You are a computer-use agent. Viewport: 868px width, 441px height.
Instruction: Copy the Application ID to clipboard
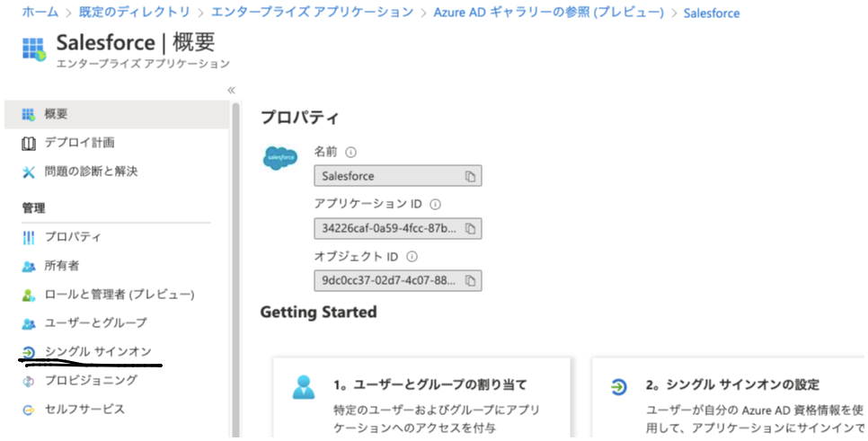click(x=470, y=228)
